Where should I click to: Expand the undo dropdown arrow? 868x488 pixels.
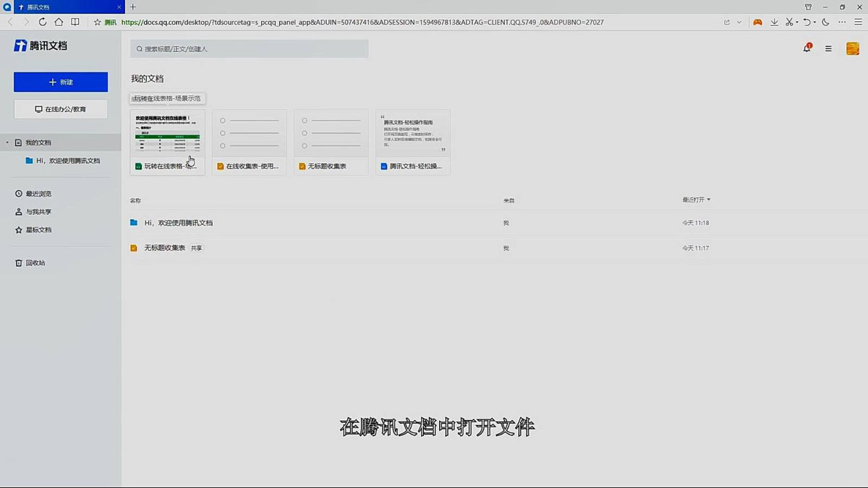tap(815, 22)
